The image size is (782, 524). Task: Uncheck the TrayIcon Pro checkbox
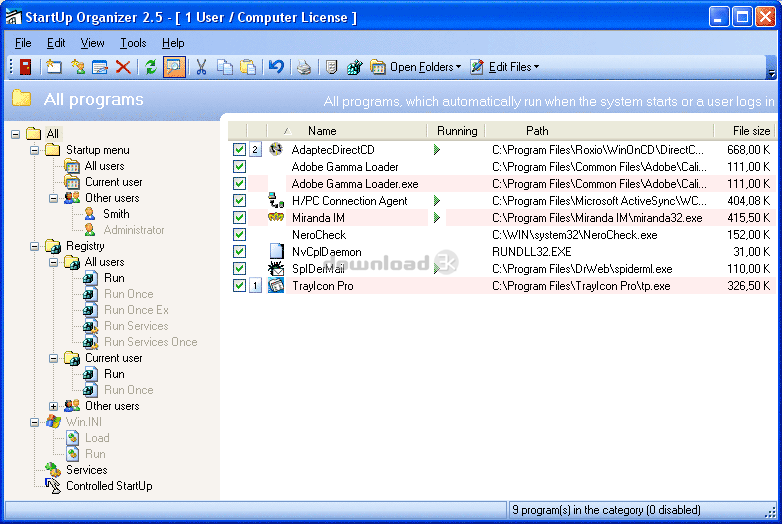coord(239,286)
